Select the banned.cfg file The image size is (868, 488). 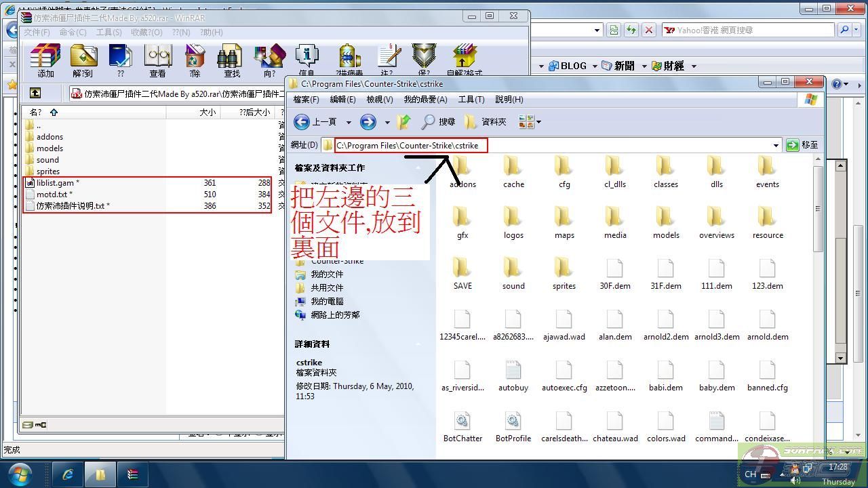click(768, 375)
